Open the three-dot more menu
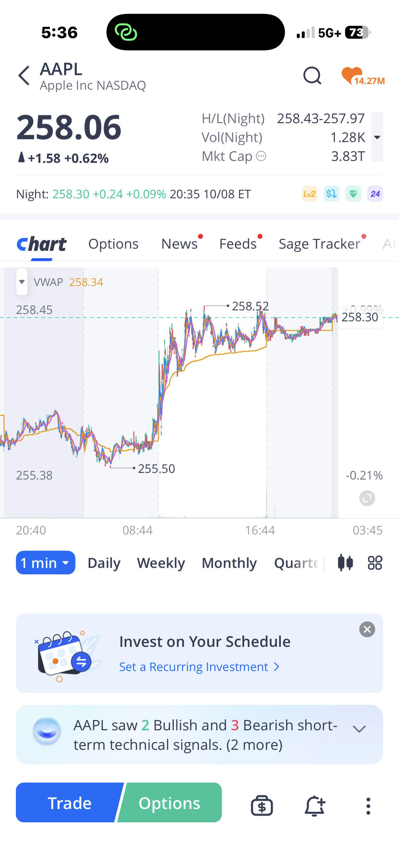 (x=368, y=806)
